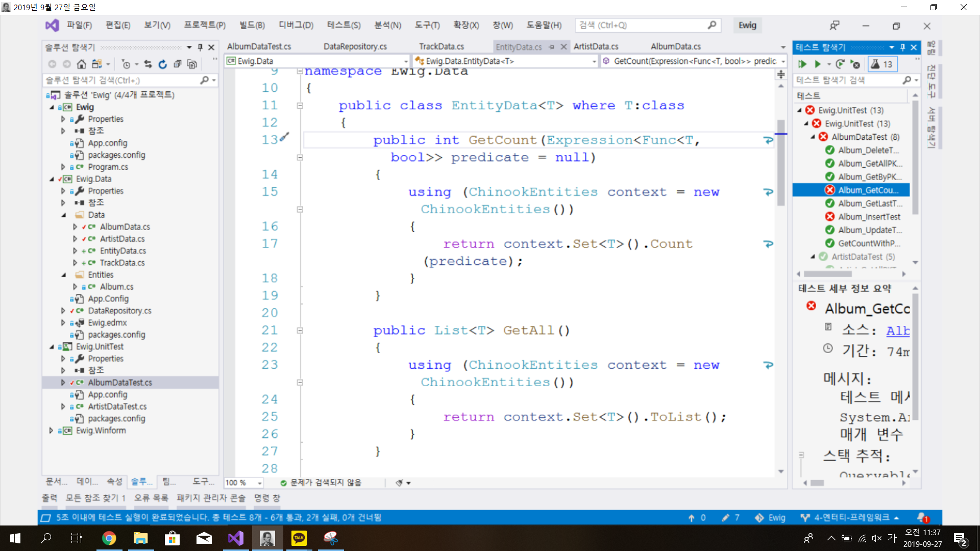Click Run Failed Tests icon
This screenshot has height=551, width=980.
coord(855,64)
